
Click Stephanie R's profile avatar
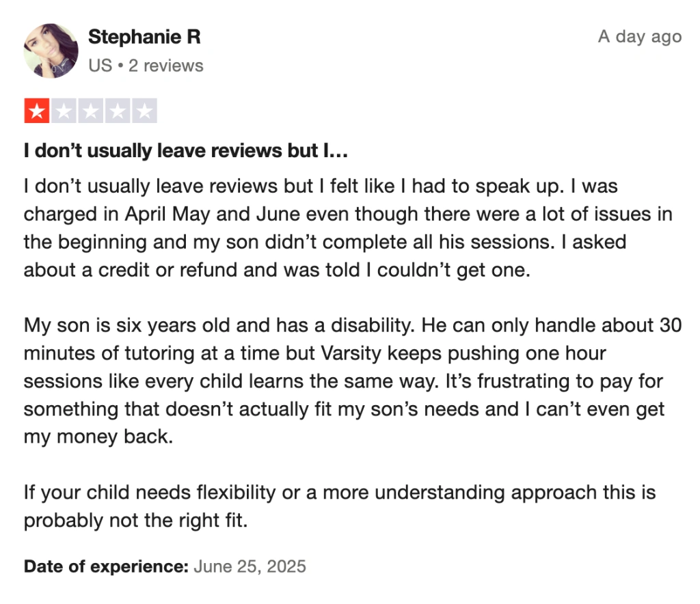pyautogui.click(x=51, y=51)
